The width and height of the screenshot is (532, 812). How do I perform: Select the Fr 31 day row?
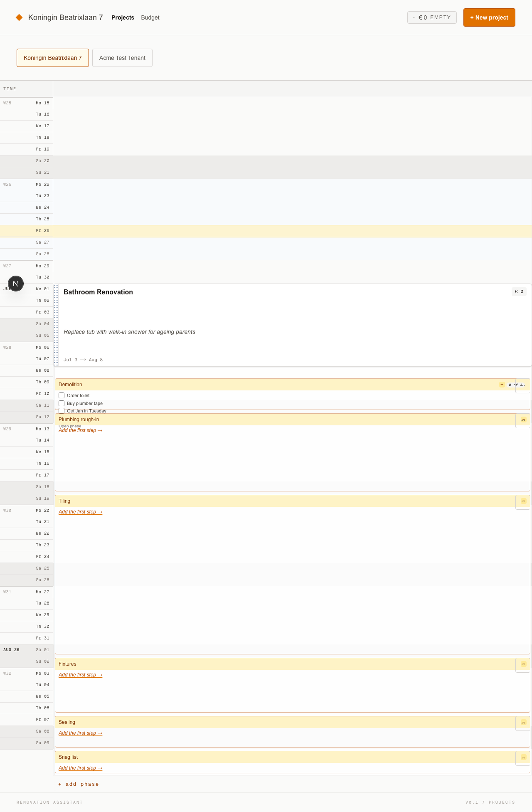click(x=27, y=638)
